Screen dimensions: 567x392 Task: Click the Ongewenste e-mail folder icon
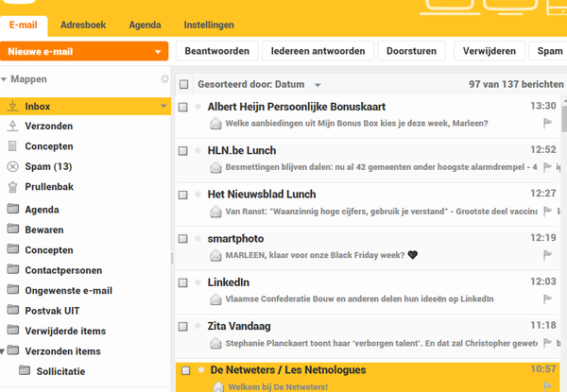[x=13, y=289]
